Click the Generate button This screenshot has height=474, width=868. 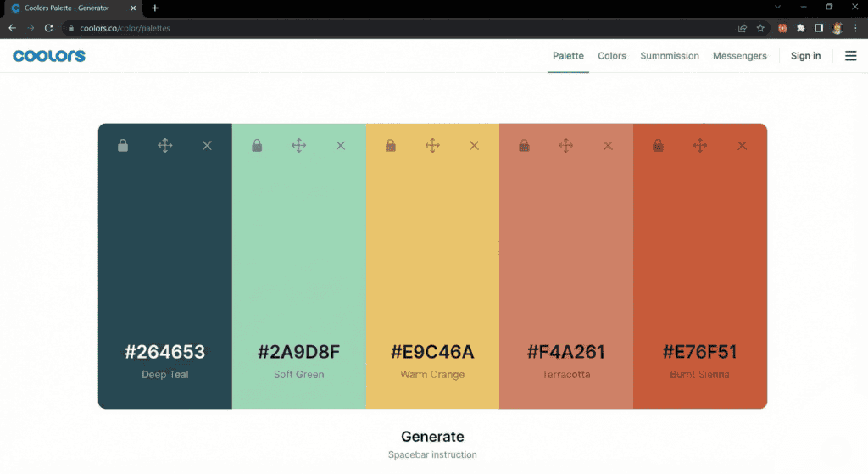432,437
